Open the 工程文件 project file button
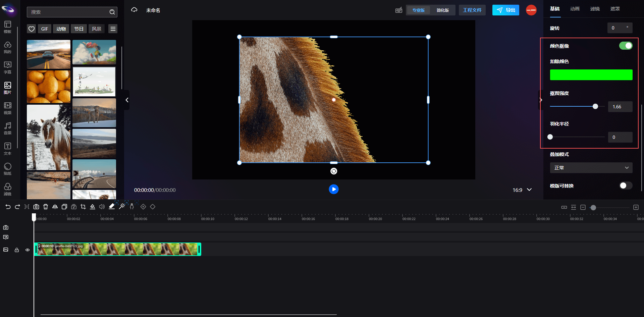644x317 pixels. pyautogui.click(x=472, y=10)
